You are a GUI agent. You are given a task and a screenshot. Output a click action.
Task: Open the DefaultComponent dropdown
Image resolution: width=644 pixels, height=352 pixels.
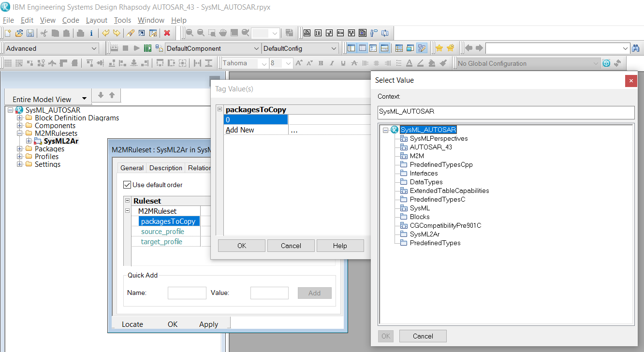click(256, 48)
